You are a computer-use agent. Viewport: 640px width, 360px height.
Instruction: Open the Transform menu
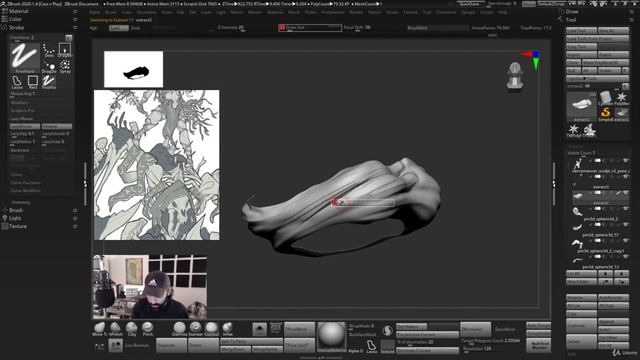[446, 12]
